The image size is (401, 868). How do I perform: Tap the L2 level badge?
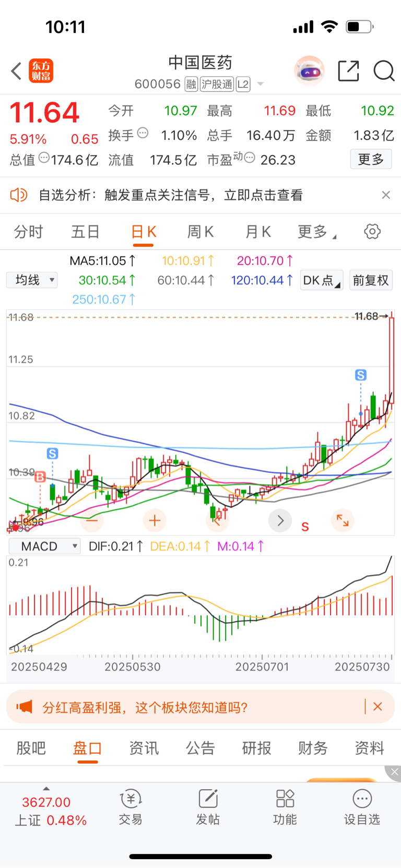(243, 84)
